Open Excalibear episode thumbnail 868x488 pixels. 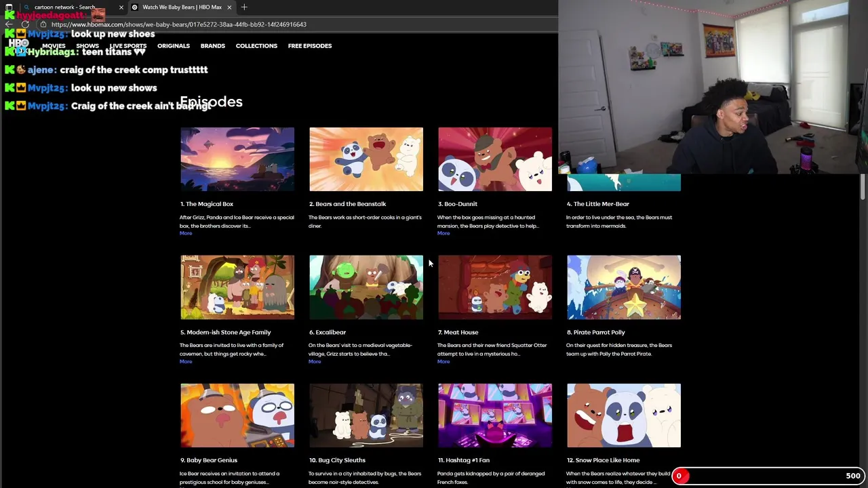click(366, 287)
